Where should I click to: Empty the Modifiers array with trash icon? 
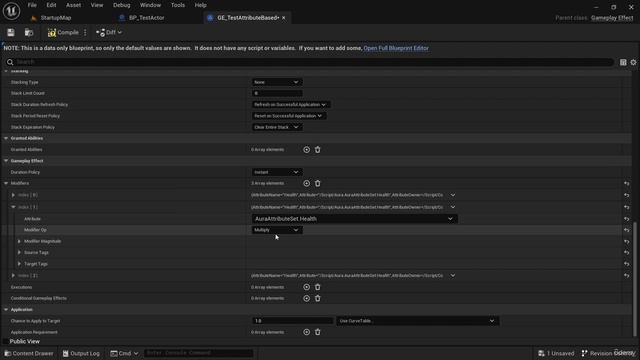[x=318, y=184]
